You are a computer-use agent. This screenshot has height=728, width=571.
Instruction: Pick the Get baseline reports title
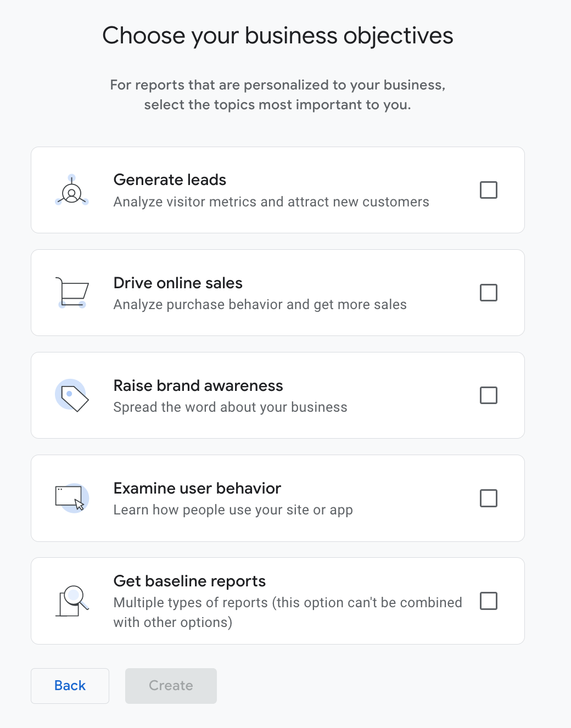[189, 581]
